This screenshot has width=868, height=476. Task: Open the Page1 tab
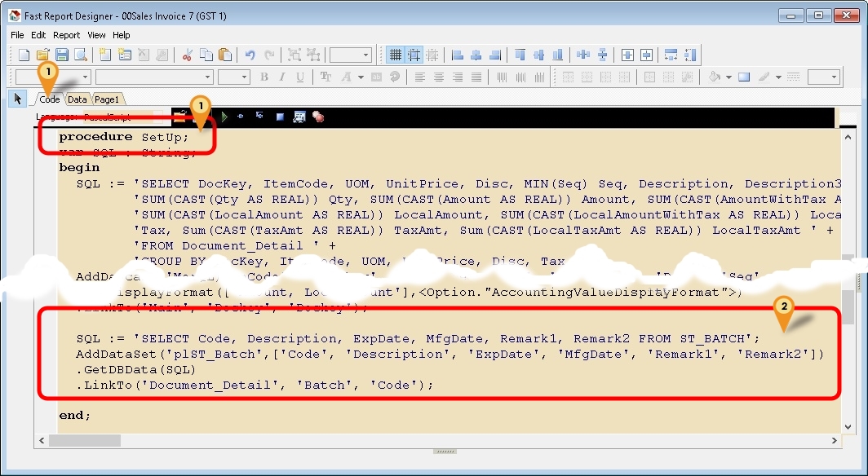tap(106, 99)
